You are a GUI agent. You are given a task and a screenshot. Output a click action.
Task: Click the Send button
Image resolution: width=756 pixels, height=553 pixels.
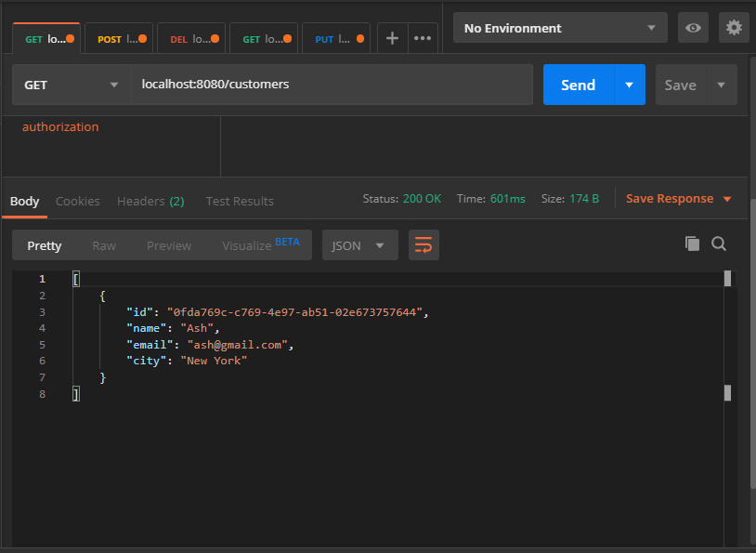[x=578, y=85]
